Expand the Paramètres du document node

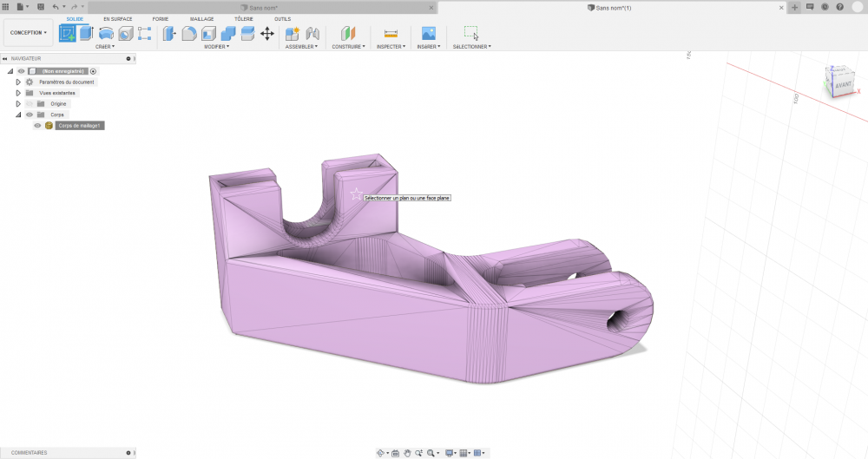point(18,82)
